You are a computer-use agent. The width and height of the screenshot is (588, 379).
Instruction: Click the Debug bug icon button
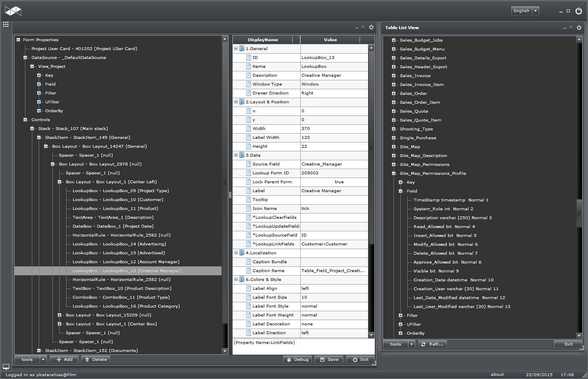point(297,360)
